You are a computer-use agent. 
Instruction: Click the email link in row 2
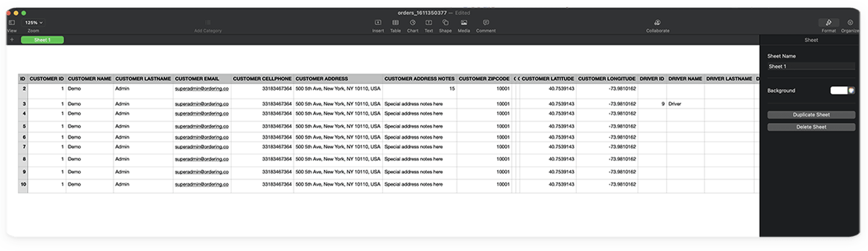point(202,88)
